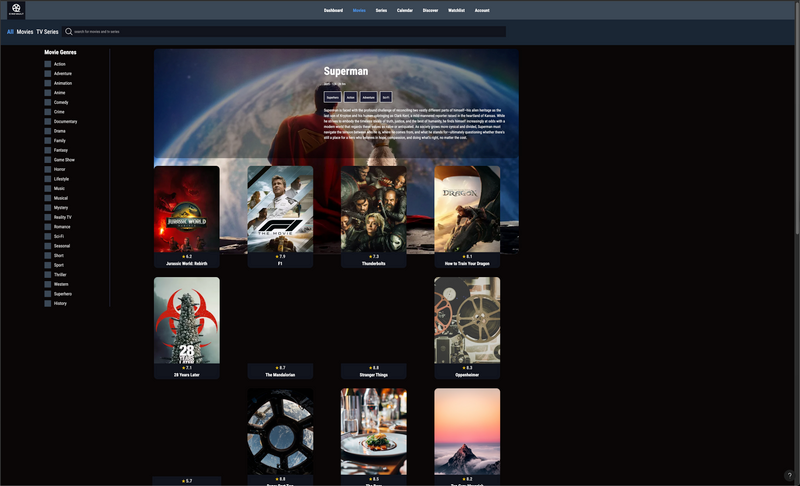Select the Movies nav item
Screen dimensions: 800x486
[359, 10]
